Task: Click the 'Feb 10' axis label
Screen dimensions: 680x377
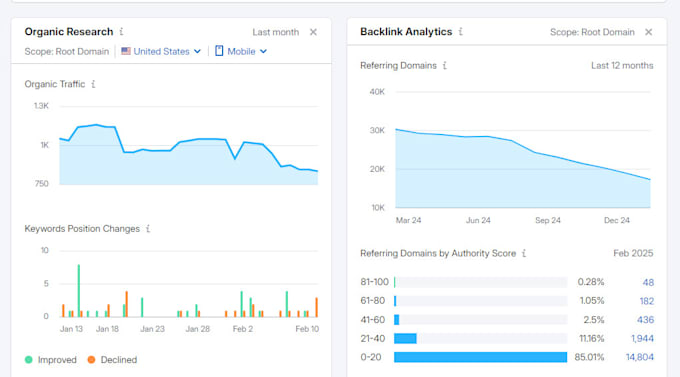Action: point(307,329)
